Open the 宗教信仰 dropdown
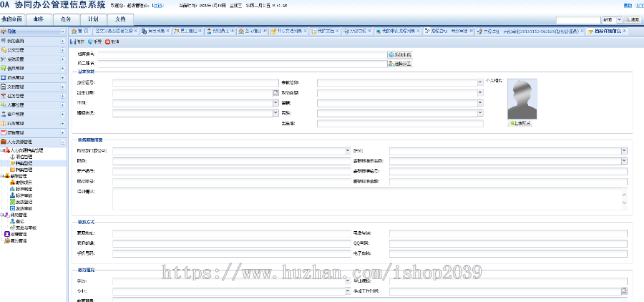The height and width of the screenshot is (302, 644). pyautogui.click(x=481, y=82)
